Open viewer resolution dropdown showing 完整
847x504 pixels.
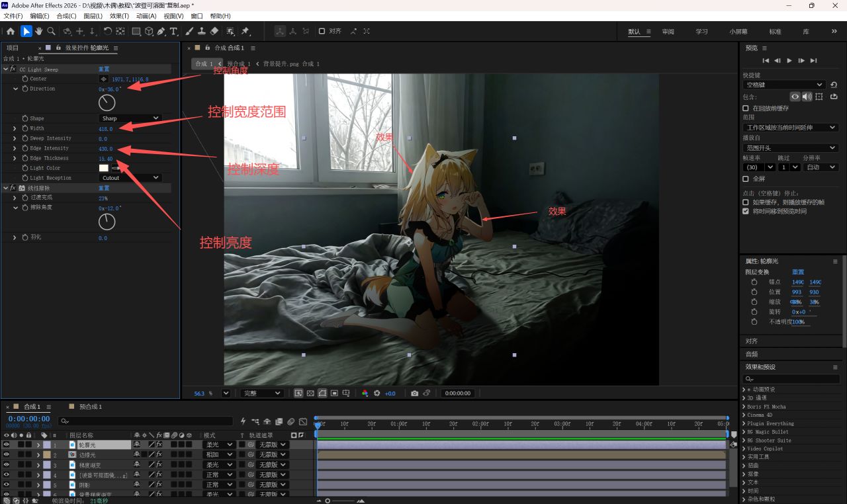pos(261,393)
